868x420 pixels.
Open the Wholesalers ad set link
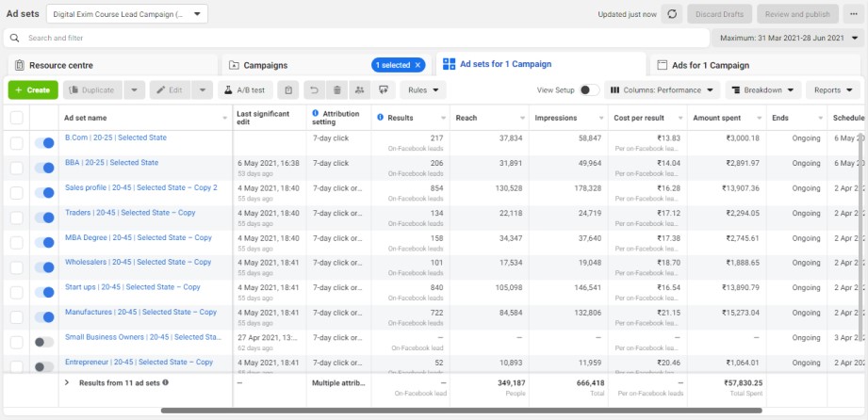138,263
